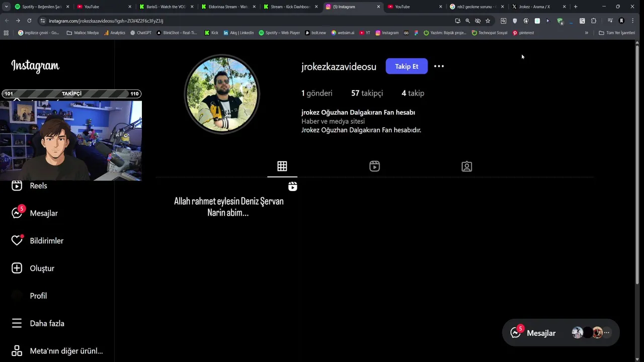Open the floating Mesajlar widget
Image resolution: width=644 pixels, height=362 pixels.
pyautogui.click(x=560, y=332)
